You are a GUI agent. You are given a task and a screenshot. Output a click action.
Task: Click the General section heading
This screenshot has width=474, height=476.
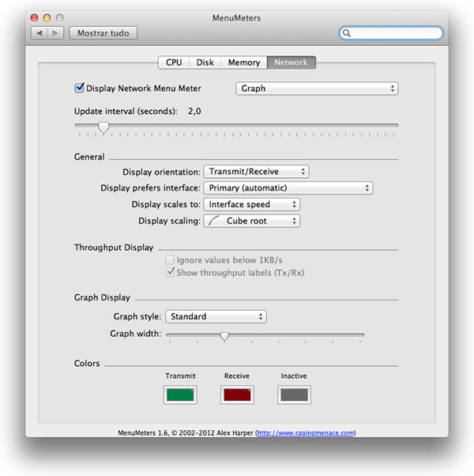(x=89, y=157)
